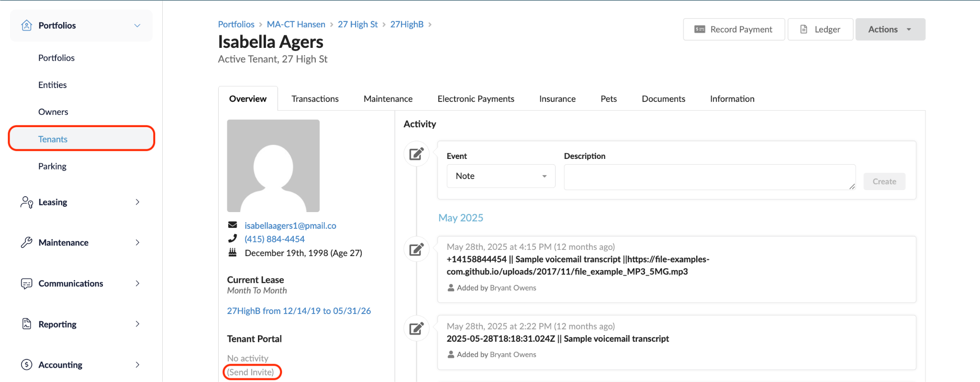This screenshot has height=382, width=980.
Task: Expand the Accounting section chevron
Action: point(137,365)
